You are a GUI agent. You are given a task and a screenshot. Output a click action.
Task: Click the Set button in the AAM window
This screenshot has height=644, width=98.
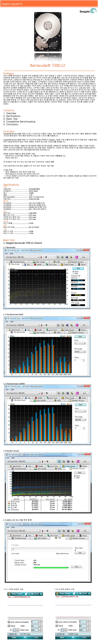click(80, 553)
